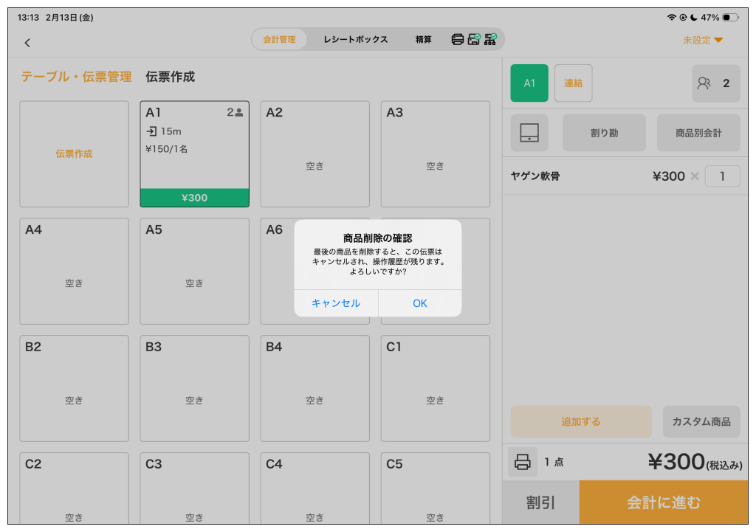
Task: Tap the network devices status icon
Action: click(x=490, y=40)
